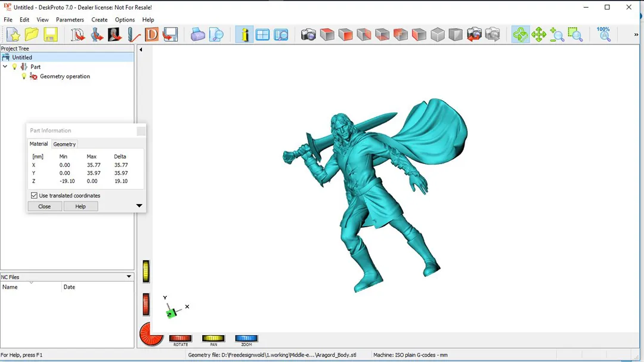Toggle the yellow Part Information 'i' icon
This screenshot has height=362, width=644.
click(x=244, y=35)
